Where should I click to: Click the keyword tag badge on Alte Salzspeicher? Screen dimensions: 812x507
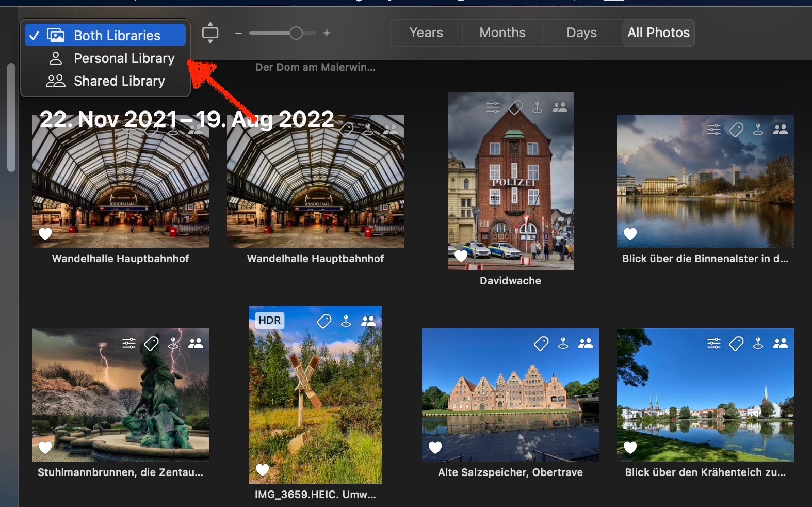[541, 343]
